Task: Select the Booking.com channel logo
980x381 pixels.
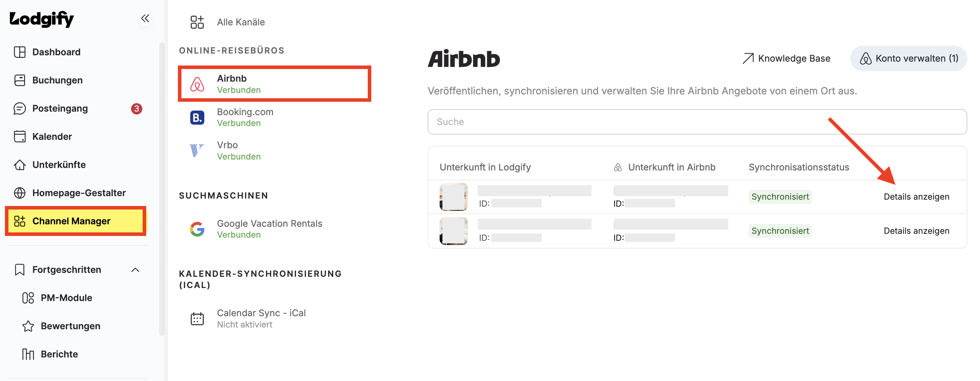Action: (x=197, y=118)
